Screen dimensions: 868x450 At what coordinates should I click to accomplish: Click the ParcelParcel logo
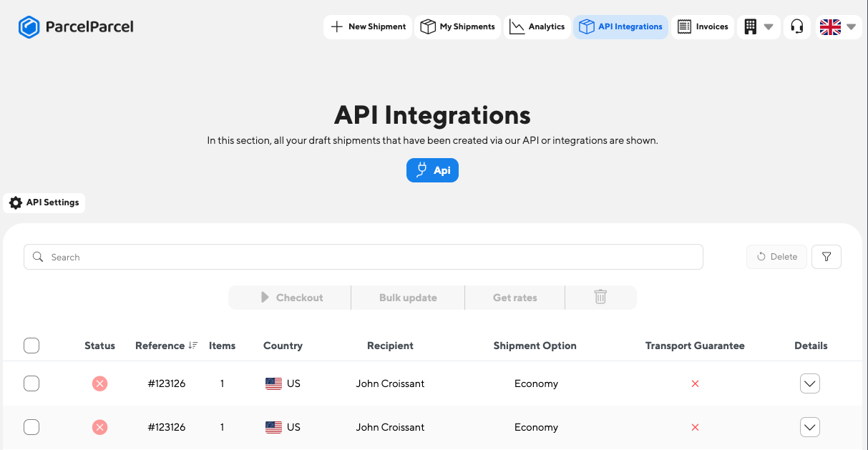(76, 27)
